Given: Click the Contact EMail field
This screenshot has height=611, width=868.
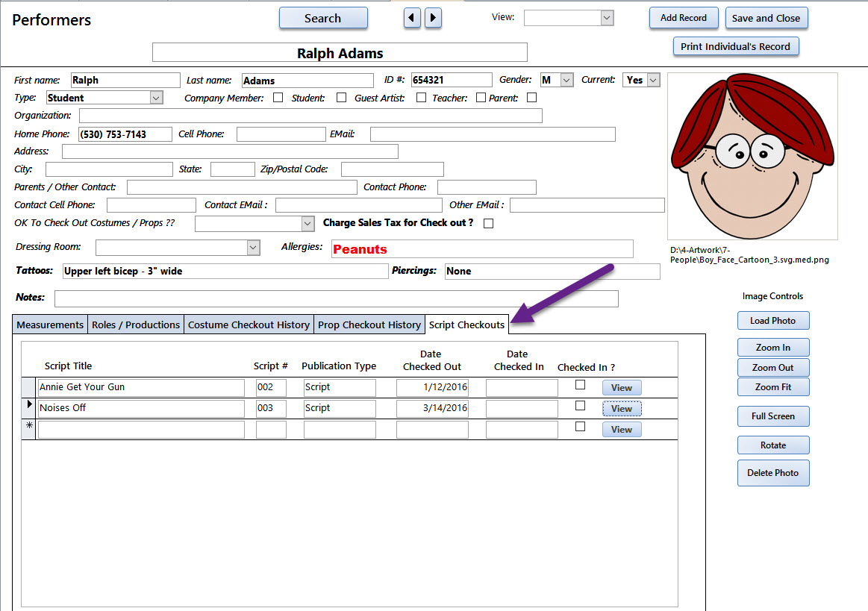Looking at the screenshot, I should tap(359, 205).
